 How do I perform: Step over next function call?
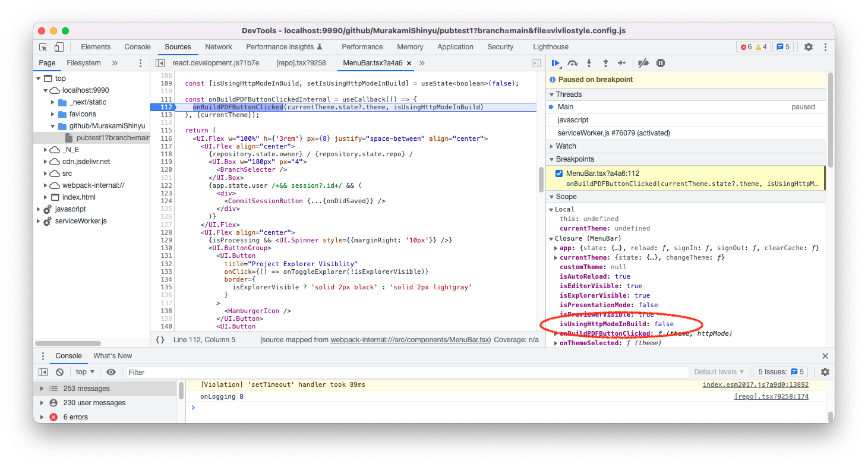(x=573, y=63)
